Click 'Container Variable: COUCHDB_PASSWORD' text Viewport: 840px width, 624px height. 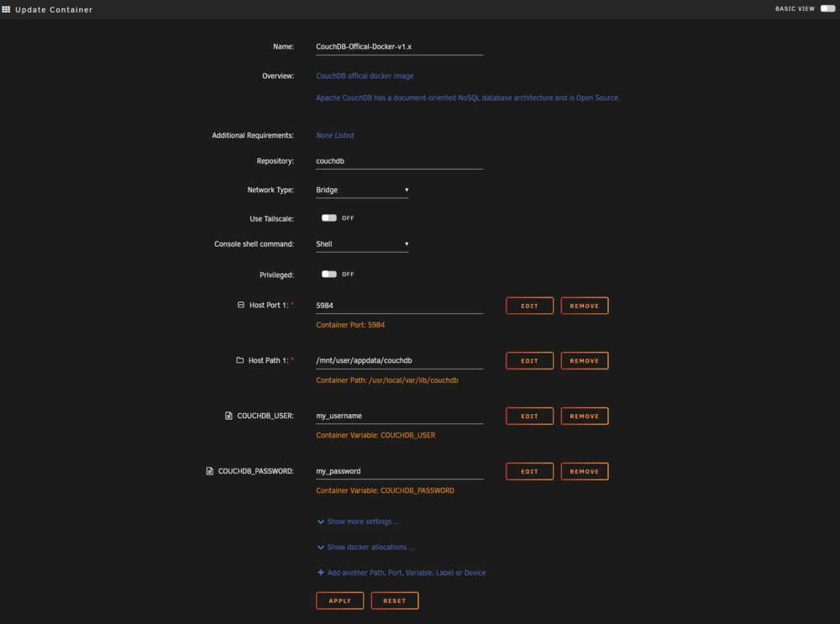tap(386, 490)
